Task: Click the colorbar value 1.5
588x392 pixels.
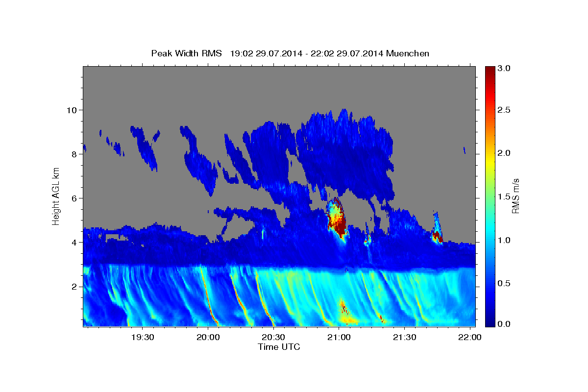Action: click(x=505, y=196)
